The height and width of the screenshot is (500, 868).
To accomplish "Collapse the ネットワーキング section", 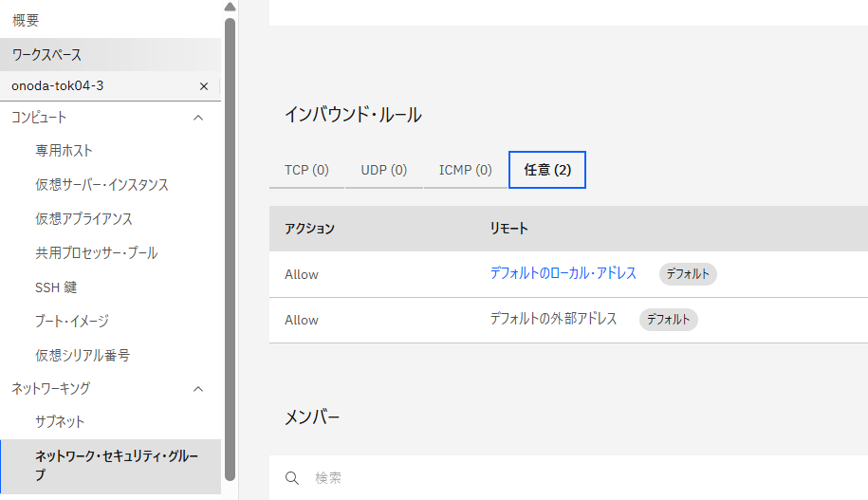I will pyautogui.click(x=198, y=389).
